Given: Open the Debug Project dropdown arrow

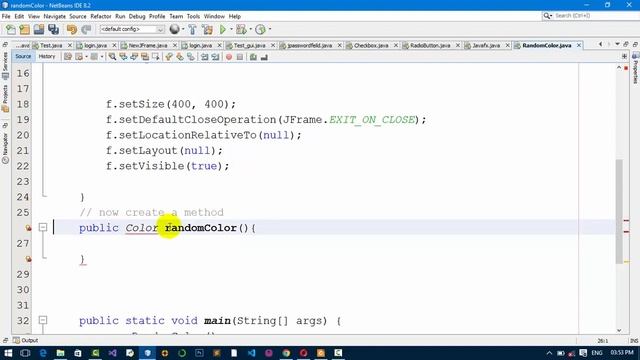Looking at the screenshot, I should click(x=251, y=29).
